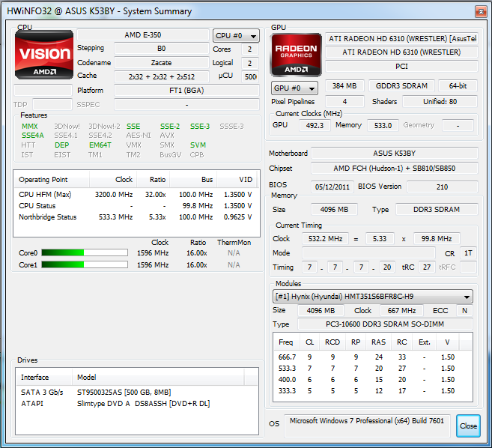Click the BIOS version 210 field

(442, 187)
